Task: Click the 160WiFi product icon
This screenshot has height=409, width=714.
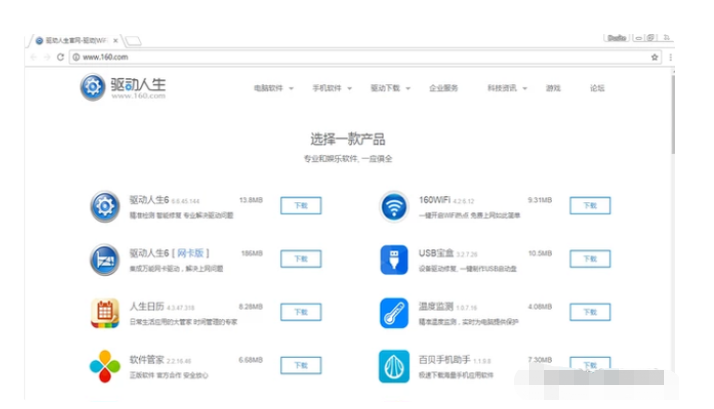Action: click(394, 206)
